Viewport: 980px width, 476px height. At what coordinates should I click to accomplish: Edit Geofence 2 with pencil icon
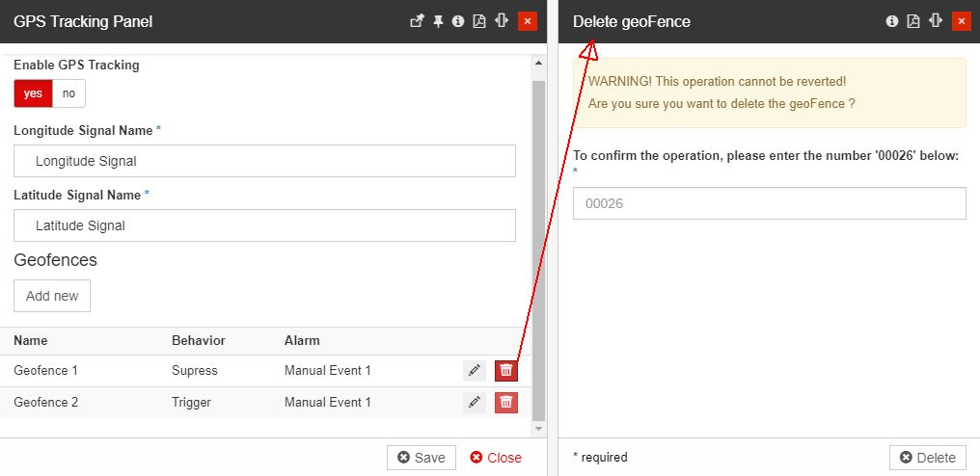(x=474, y=403)
